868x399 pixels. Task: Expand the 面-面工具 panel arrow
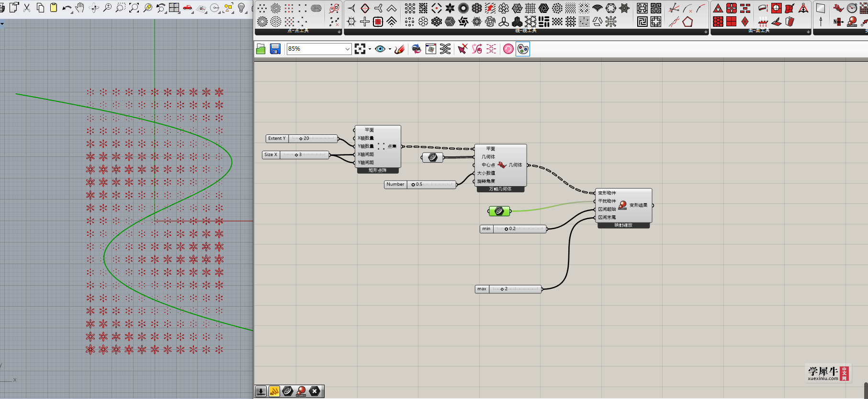(x=808, y=32)
